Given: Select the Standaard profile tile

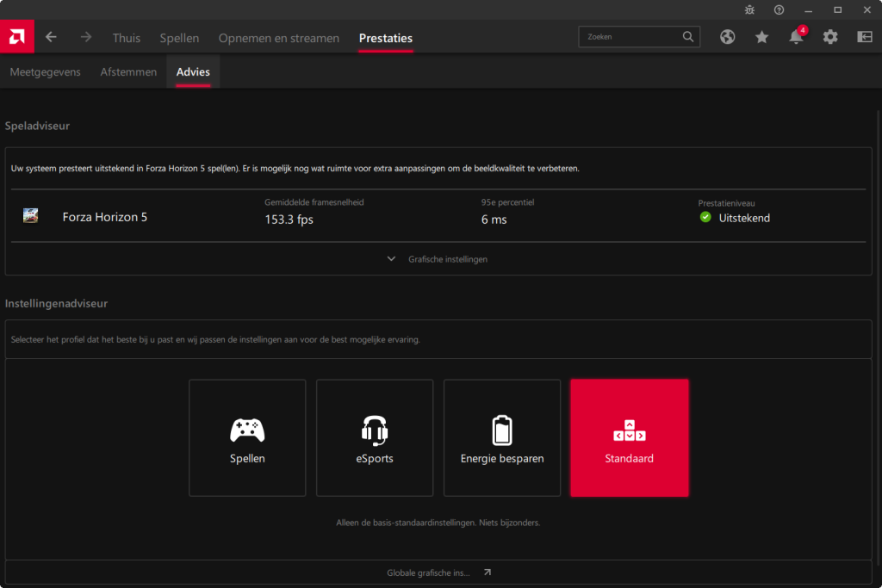Looking at the screenshot, I should click(630, 438).
